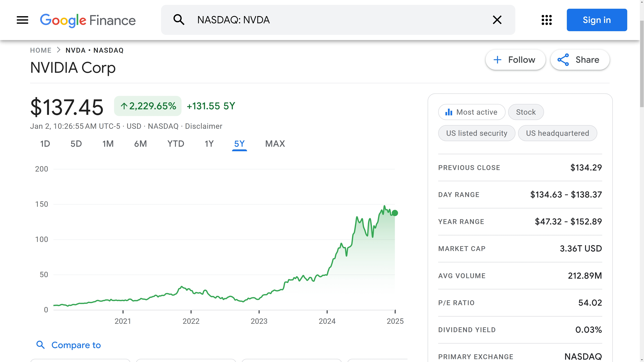Navigate to HOME via the breadcrumb
Screen dimensions: 644x362
point(41,50)
